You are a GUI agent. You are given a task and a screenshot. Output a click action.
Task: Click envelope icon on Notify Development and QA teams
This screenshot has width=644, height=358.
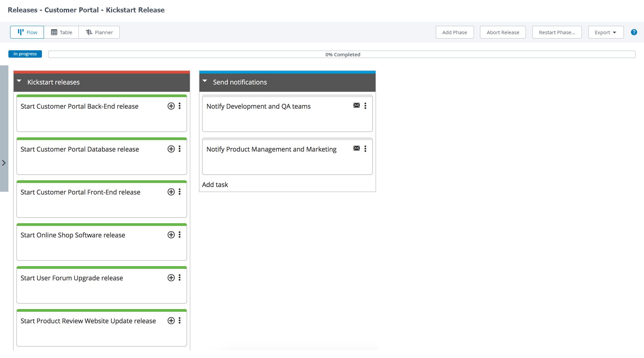[357, 106]
